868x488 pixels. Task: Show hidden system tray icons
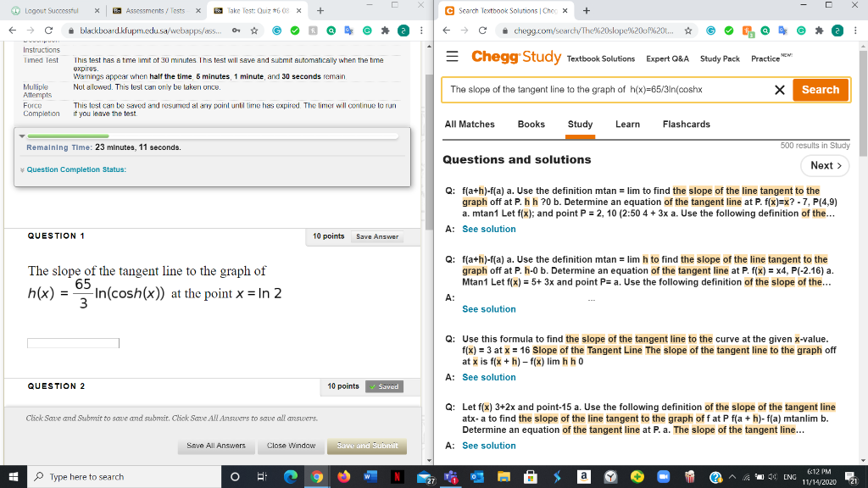coord(732,476)
